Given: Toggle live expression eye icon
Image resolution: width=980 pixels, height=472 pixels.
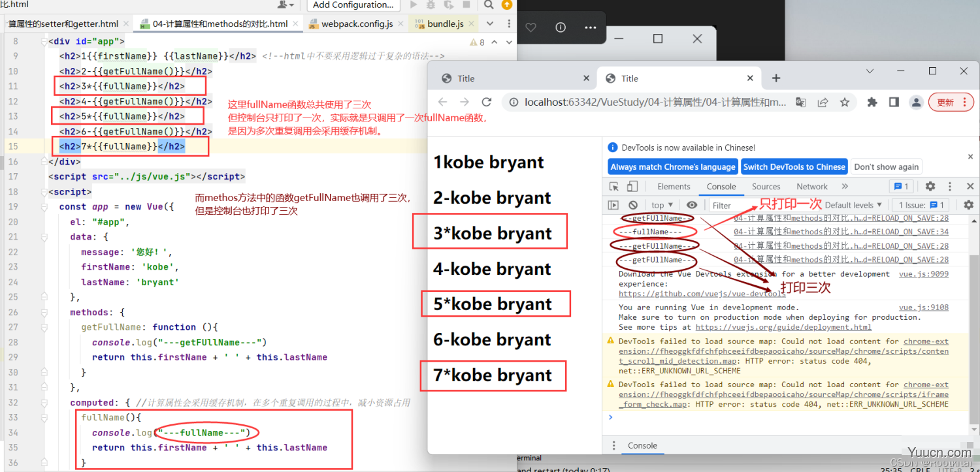Looking at the screenshot, I should pos(692,205).
